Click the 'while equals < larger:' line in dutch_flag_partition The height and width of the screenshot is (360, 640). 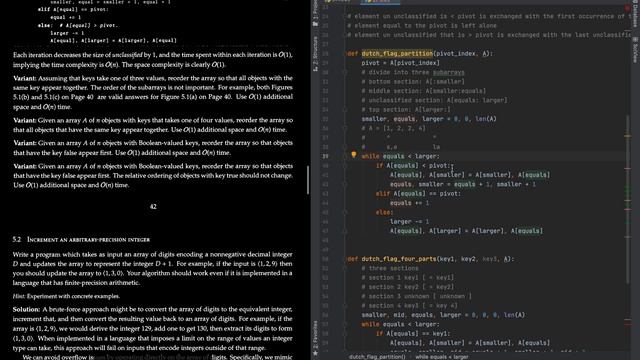click(x=400, y=156)
